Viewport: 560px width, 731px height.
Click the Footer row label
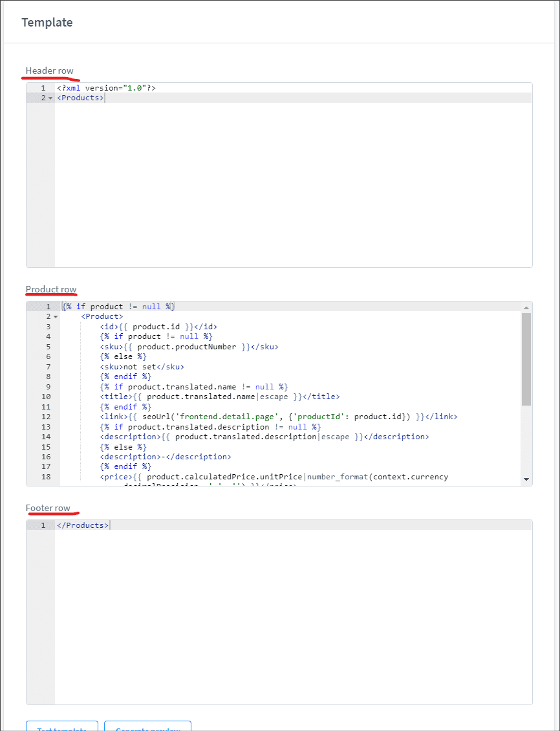click(48, 508)
